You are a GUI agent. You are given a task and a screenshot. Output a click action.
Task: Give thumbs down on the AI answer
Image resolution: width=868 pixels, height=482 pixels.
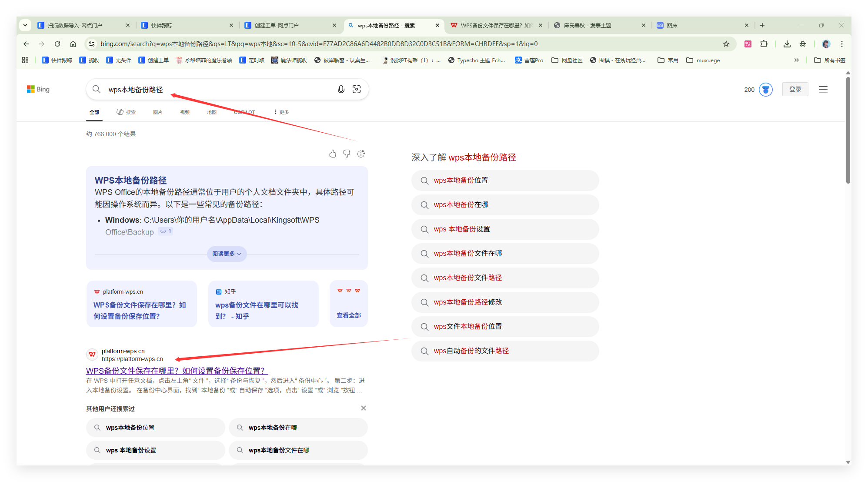(x=347, y=154)
